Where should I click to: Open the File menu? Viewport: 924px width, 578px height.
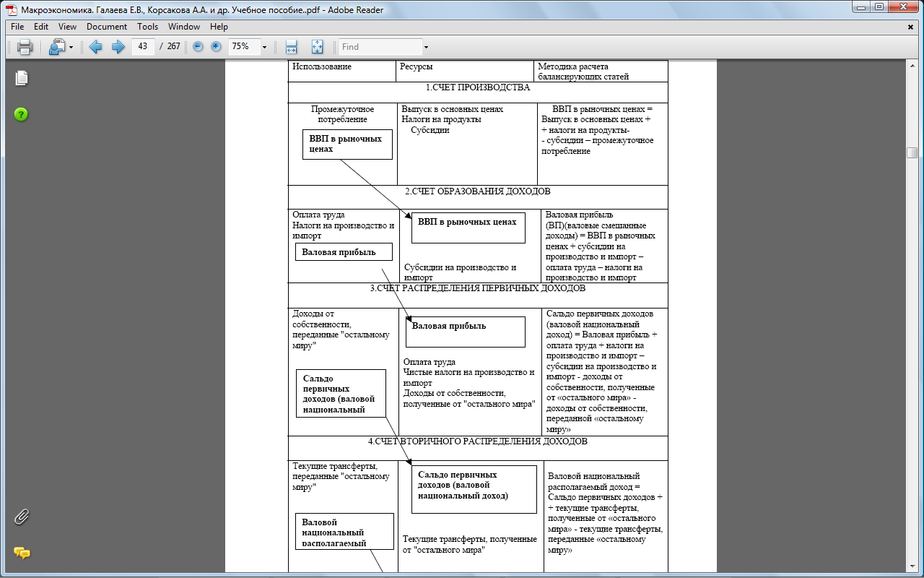pos(17,27)
